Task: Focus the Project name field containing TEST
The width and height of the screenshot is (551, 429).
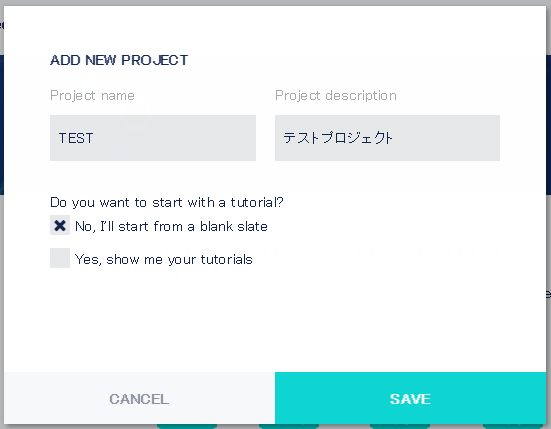Action: [x=153, y=138]
